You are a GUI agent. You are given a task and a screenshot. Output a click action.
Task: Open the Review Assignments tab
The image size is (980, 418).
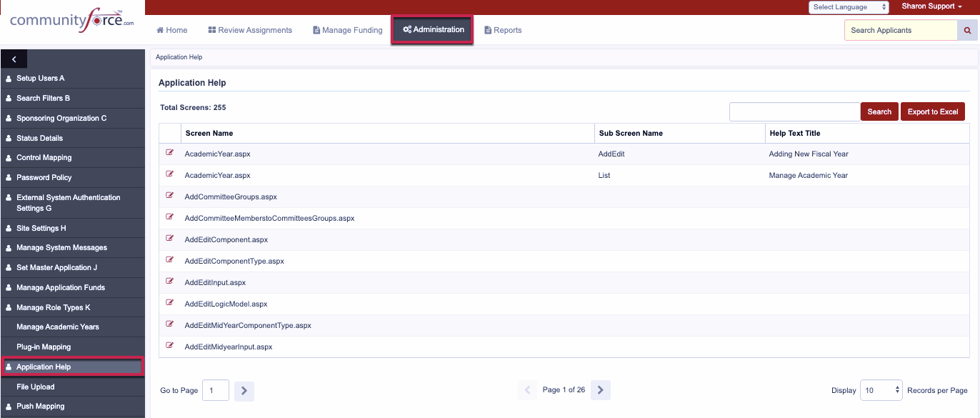(x=250, y=30)
